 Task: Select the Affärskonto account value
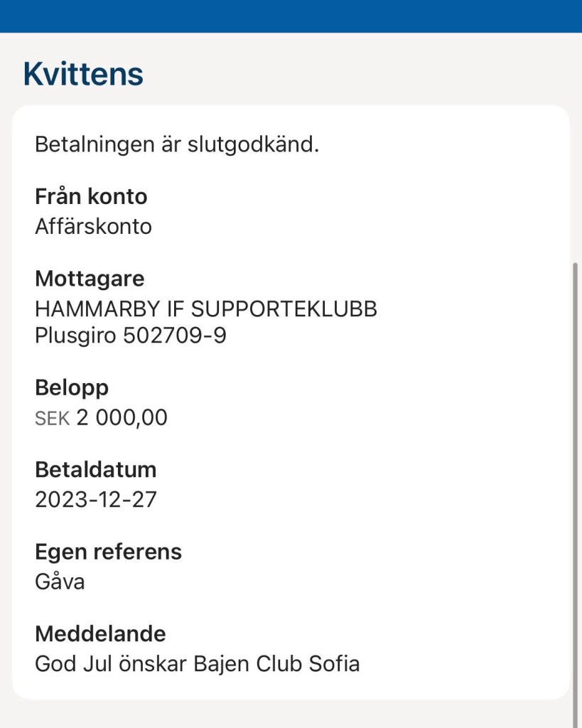click(93, 227)
